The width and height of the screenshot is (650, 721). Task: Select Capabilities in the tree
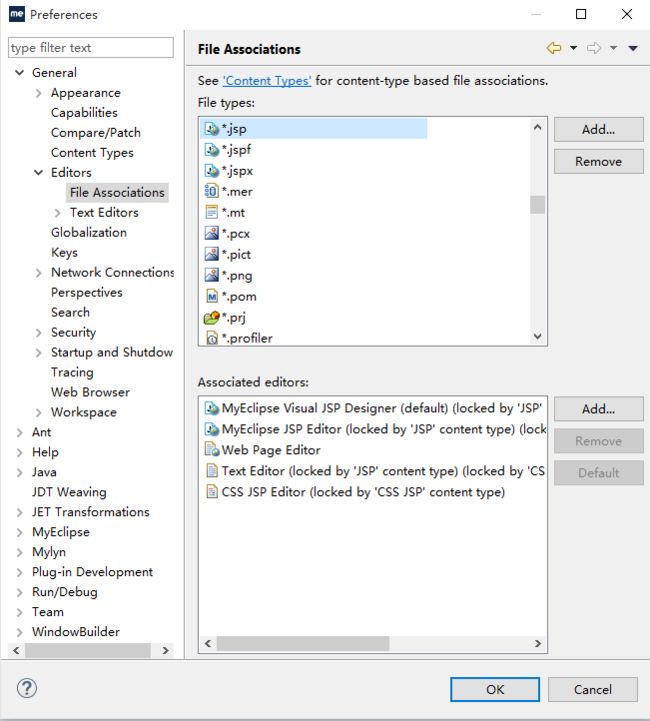point(84,113)
